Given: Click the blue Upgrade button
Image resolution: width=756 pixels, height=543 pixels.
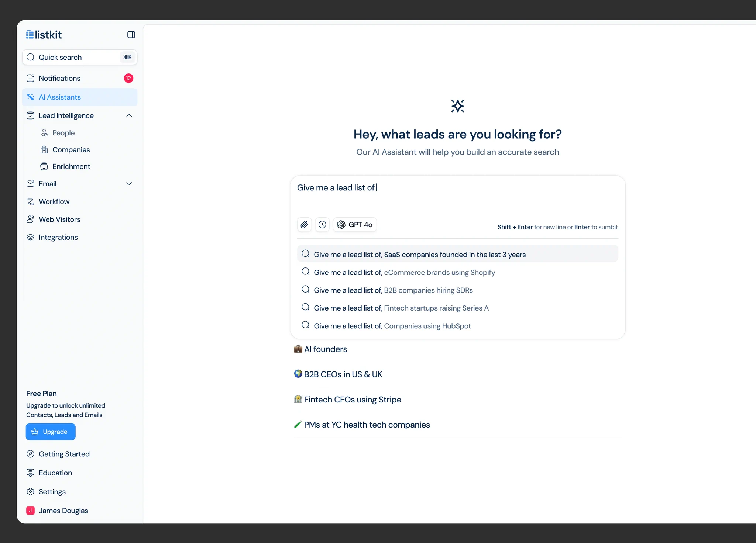Looking at the screenshot, I should pos(51,432).
